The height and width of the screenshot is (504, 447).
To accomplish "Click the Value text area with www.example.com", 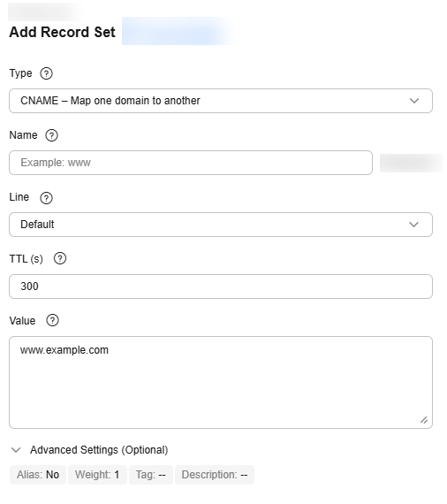I will pos(221,383).
